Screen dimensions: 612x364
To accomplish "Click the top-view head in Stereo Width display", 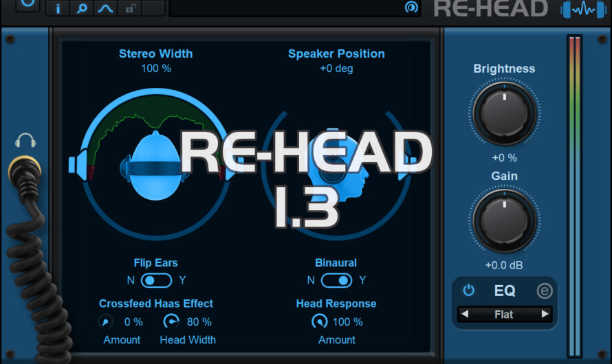I will click(155, 166).
